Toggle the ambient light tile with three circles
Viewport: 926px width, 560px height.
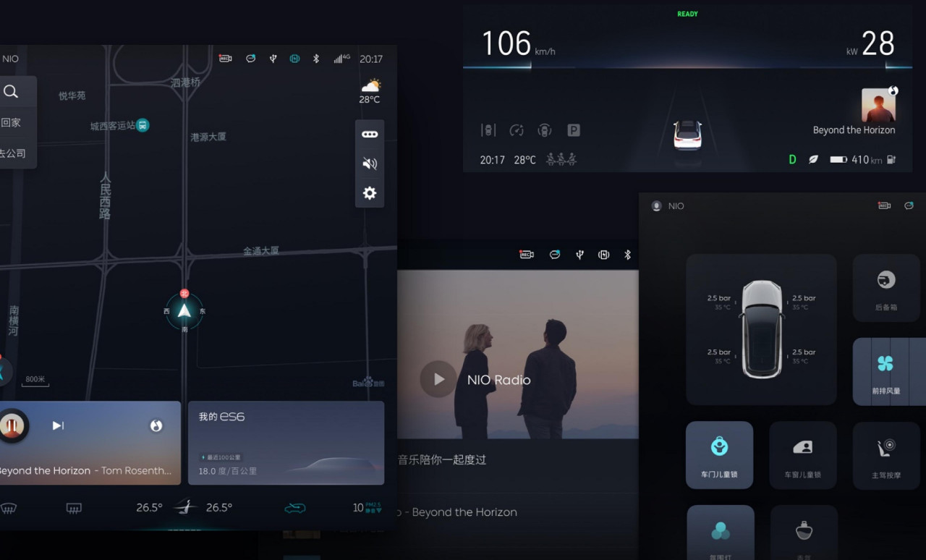coord(720,533)
